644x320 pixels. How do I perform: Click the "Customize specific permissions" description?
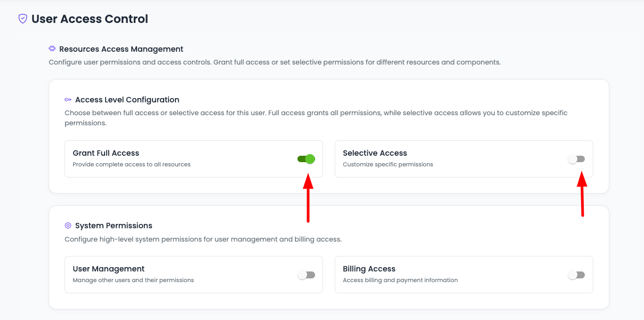388,164
